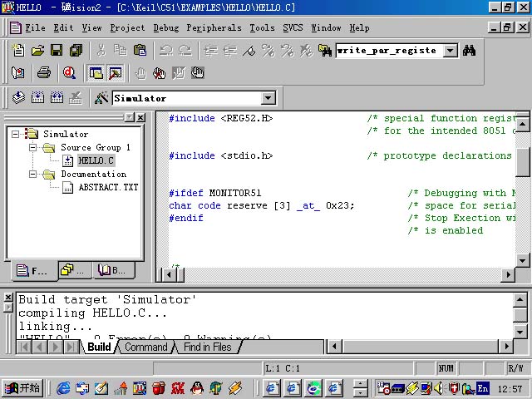The height and width of the screenshot is (399, 532).
Task: Switch to the Regs tab in project pane
Action: [74, 270]
